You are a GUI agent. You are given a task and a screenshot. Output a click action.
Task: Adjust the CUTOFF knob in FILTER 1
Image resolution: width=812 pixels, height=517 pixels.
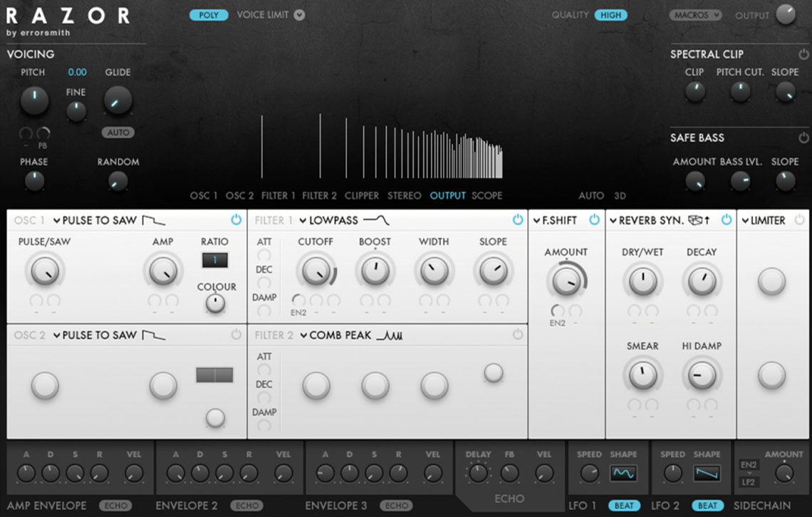coord(316,271)
